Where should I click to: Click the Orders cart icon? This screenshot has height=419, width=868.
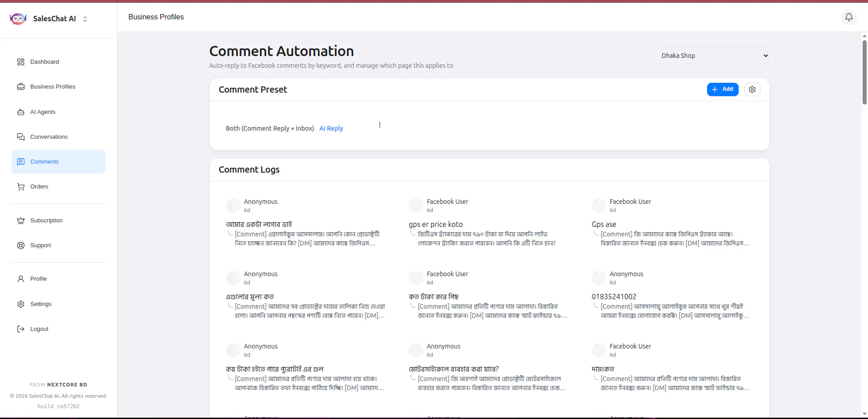21,187
